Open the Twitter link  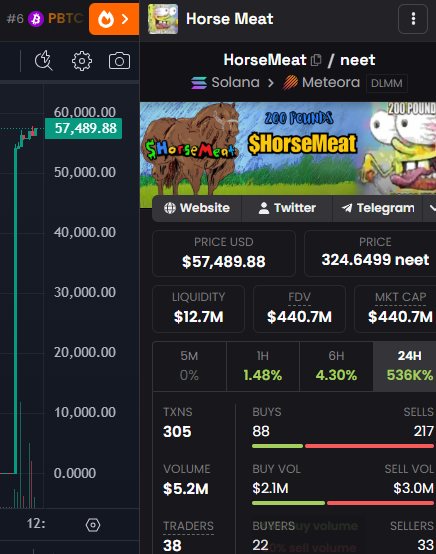(287, 208)
